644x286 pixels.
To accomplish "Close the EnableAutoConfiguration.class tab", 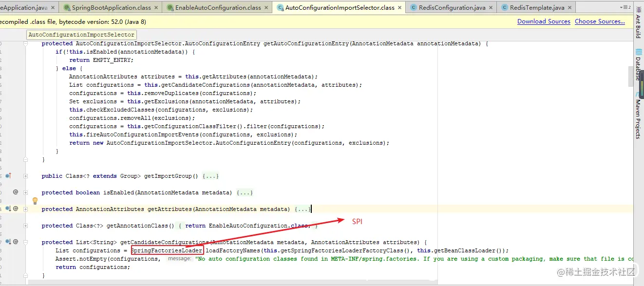I will (266, 8).
